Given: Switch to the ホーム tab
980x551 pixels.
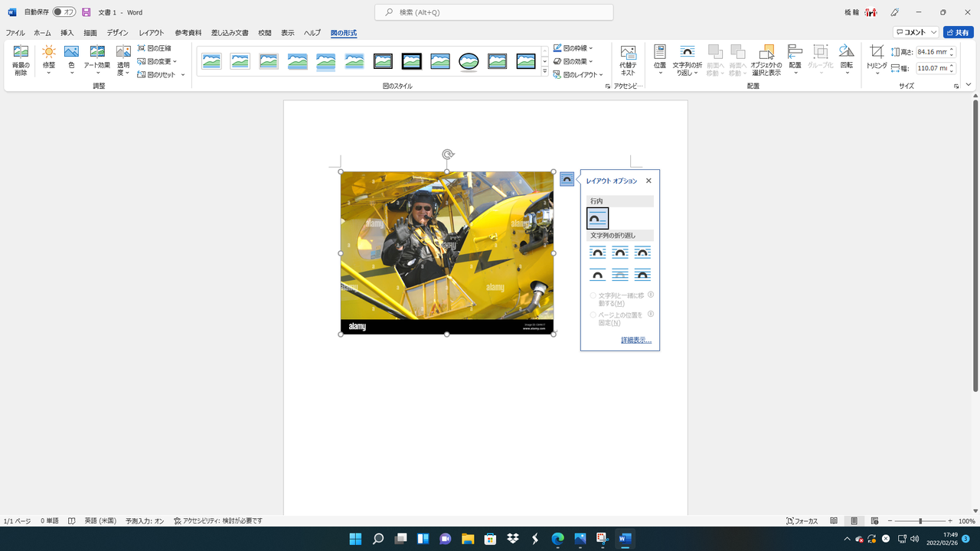Looking at the screenshot, I should point(42,33).
